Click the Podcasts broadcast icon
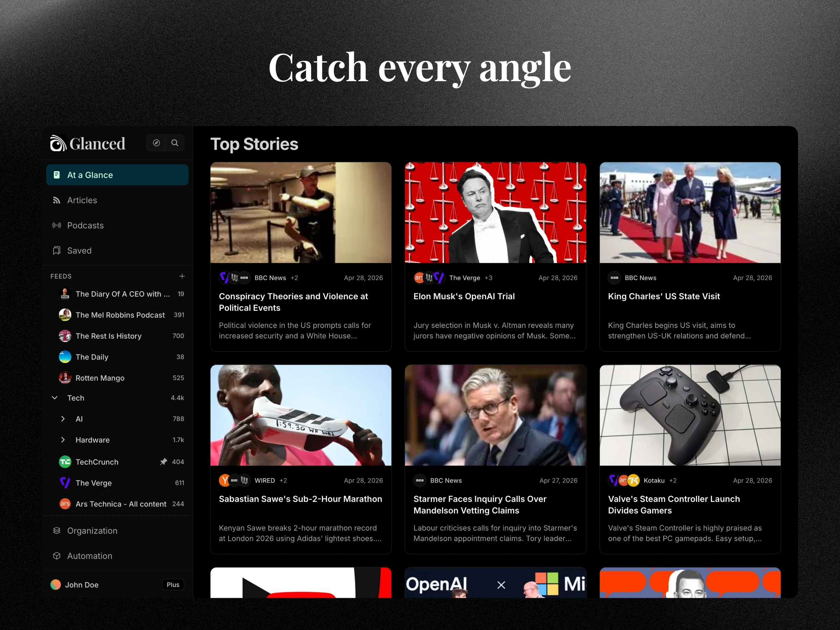840x630 pixels. coord(57,225)
